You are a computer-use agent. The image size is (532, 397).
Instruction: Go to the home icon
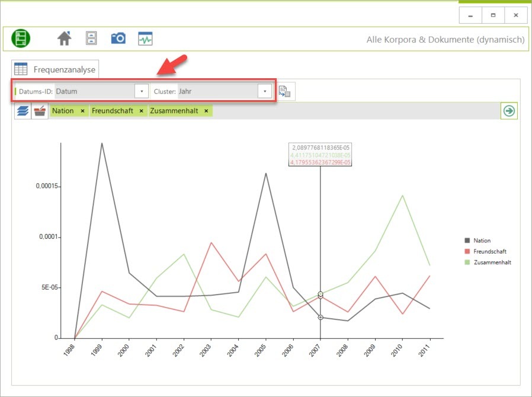tap(64, 39)
